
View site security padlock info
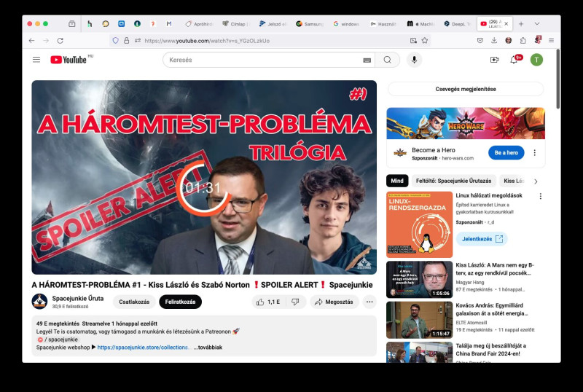[x=126, y=41]
